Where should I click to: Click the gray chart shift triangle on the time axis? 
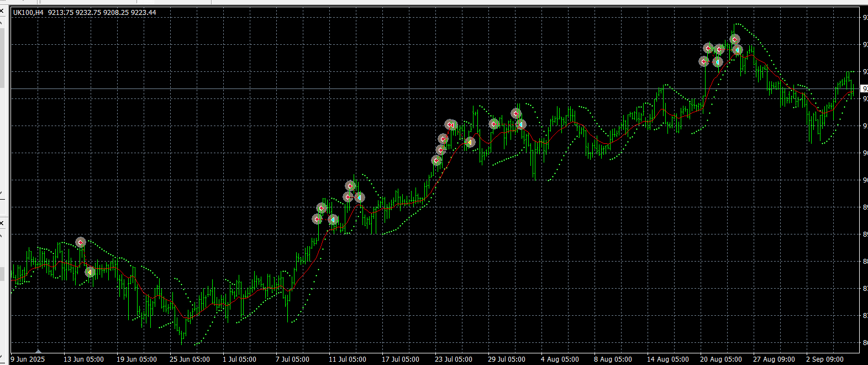(38, 351)
